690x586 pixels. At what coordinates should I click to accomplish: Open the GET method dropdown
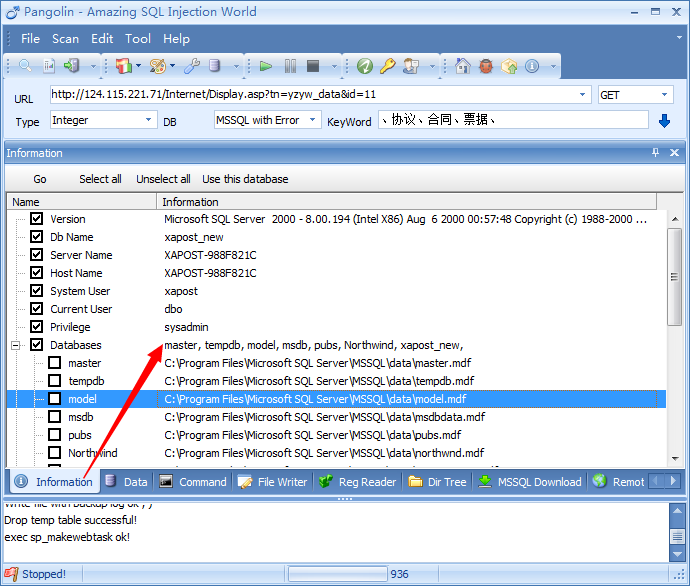664,95
